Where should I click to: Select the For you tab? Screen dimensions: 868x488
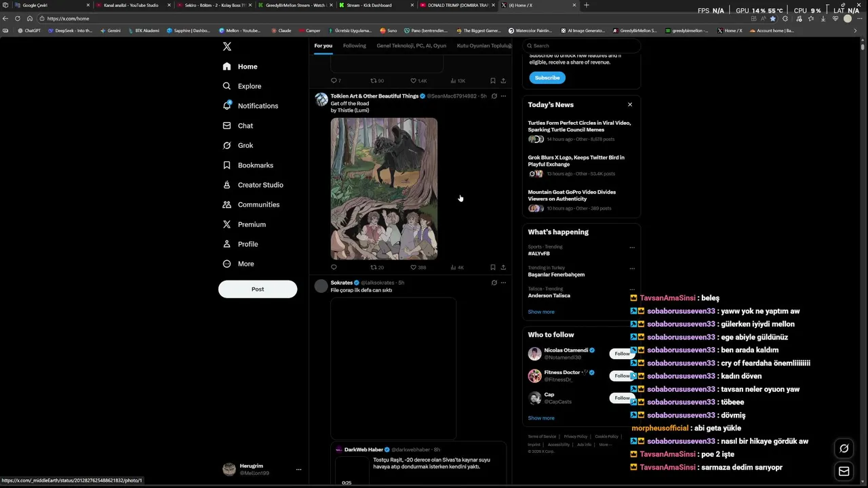[x=323, y=45]
